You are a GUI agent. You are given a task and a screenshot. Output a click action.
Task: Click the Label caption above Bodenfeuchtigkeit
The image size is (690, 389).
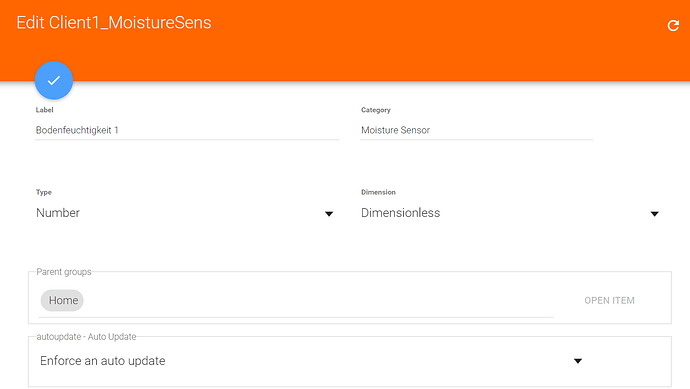(x=44, y=110)
